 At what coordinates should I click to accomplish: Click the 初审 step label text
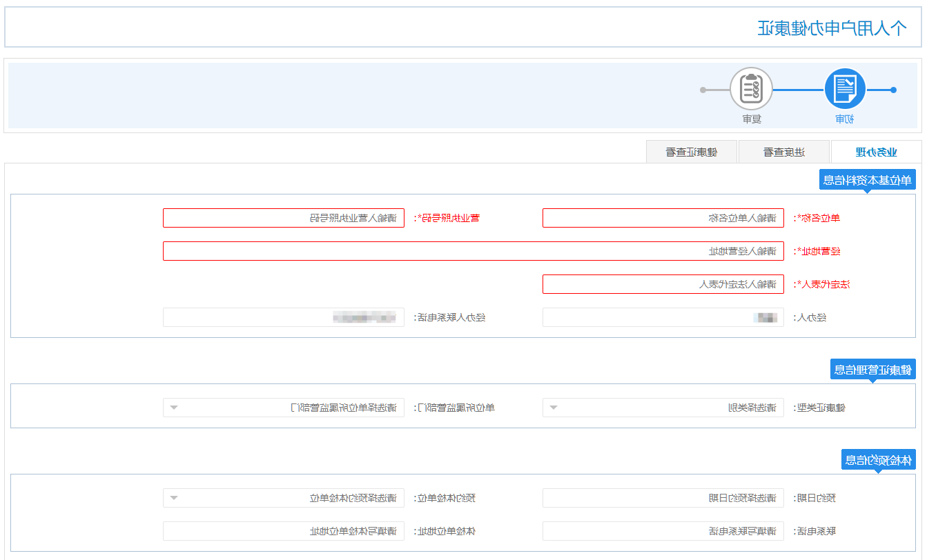tap(845, 119)
